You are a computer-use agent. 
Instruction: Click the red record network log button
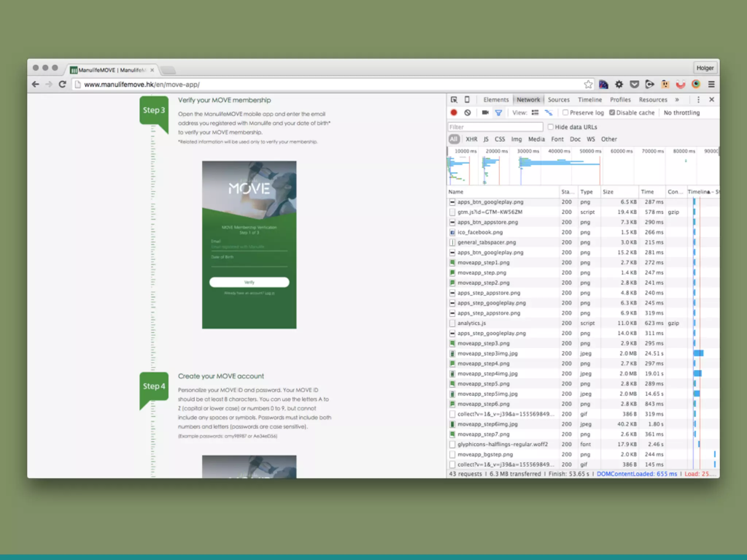[x=454, y=113]
